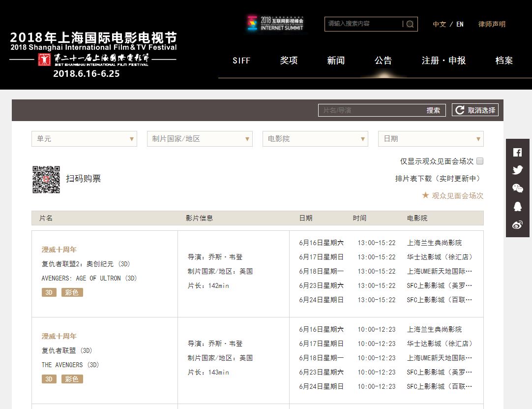Open the 日期 dropdown filter

tap(430, 139)
